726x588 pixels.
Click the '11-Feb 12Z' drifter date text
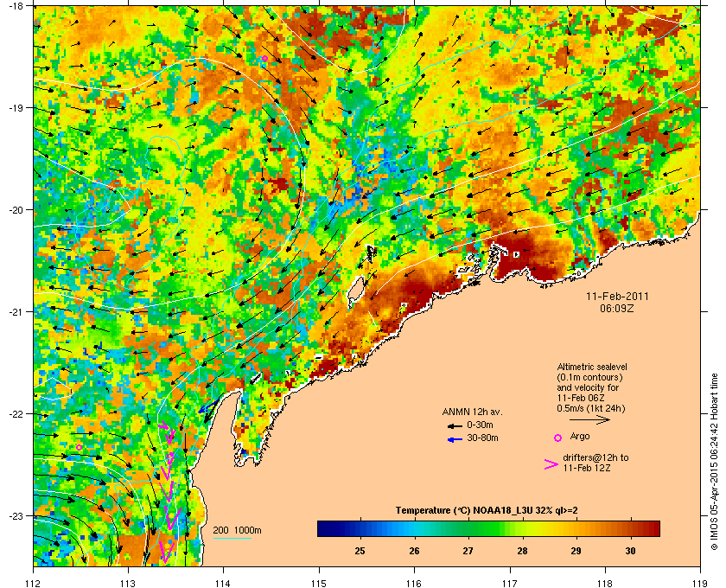tap(587, 468)
